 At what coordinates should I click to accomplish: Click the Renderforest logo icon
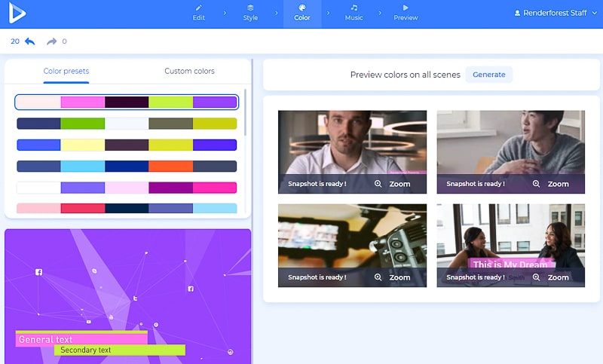[17, 14]
